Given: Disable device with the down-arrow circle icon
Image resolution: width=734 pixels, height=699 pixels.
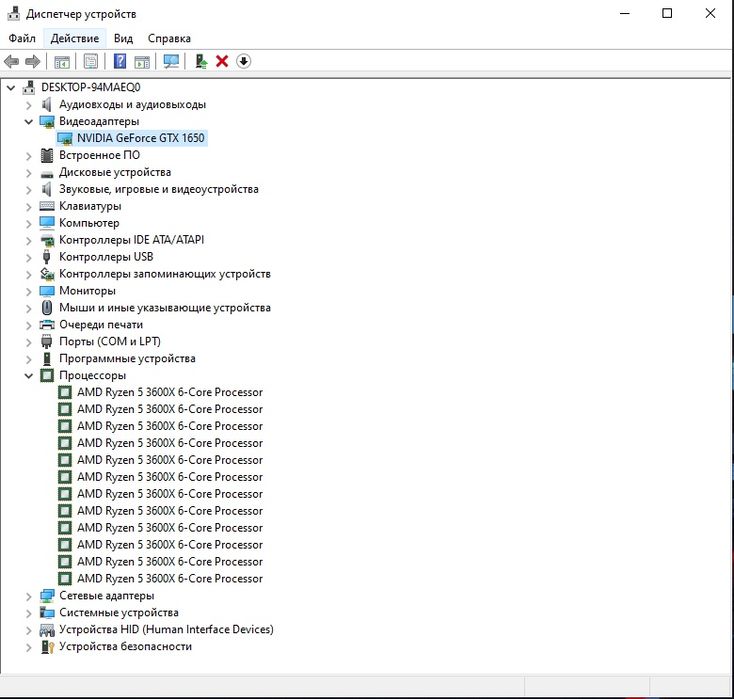Looking at the screenshot, I should click(x=243, y=61).
